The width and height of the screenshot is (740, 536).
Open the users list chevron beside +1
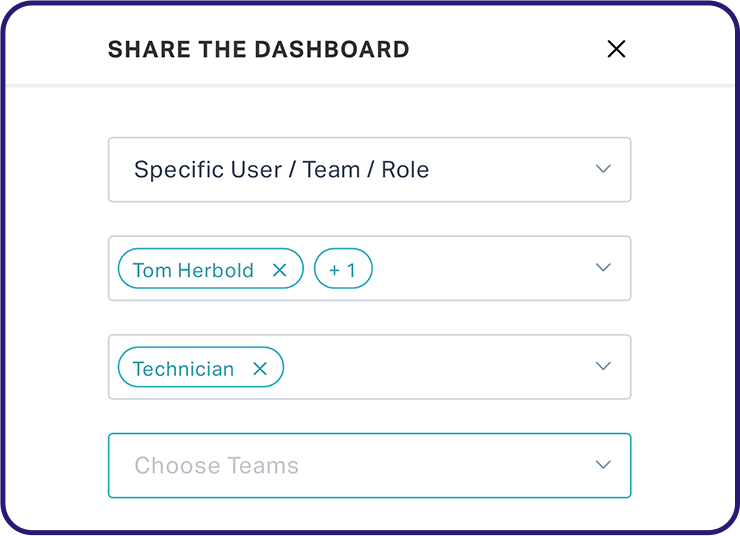point(603,268)
